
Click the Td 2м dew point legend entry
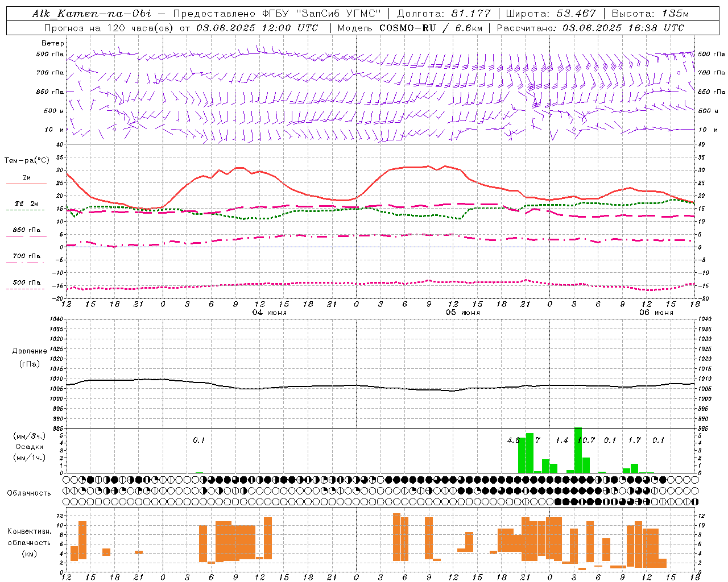[27, 203]
